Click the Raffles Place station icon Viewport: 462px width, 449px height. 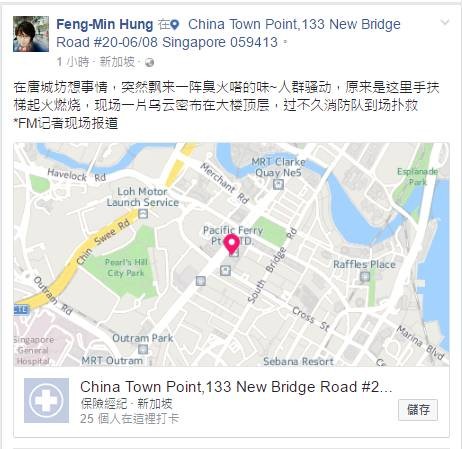(365, 276)
